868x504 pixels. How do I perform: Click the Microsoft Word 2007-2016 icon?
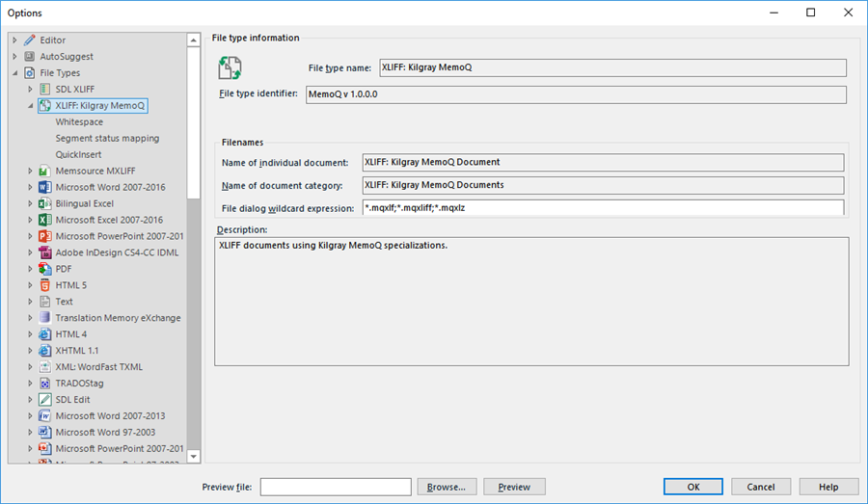44,187
